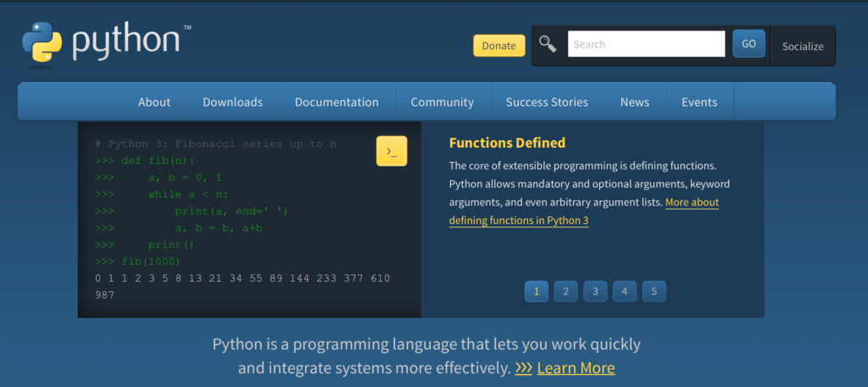
Task: Switch to slide 3
Action: 595,292
